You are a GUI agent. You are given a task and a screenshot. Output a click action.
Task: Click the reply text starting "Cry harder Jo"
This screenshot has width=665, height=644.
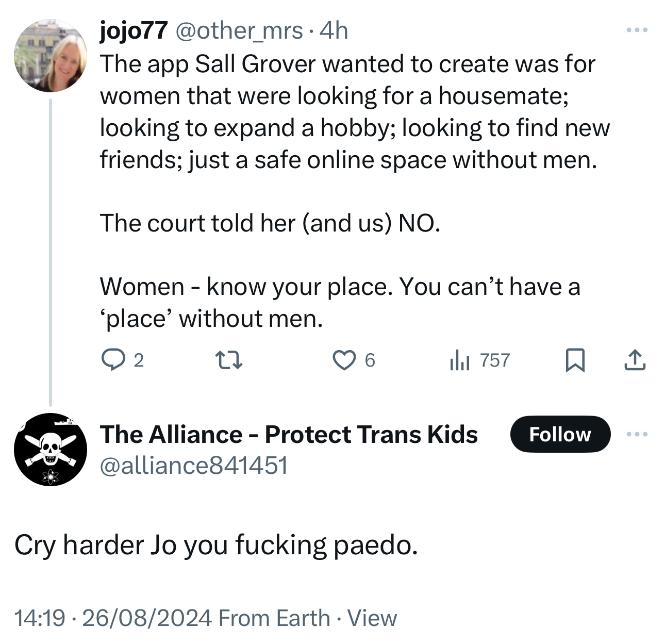coord(216,545)
